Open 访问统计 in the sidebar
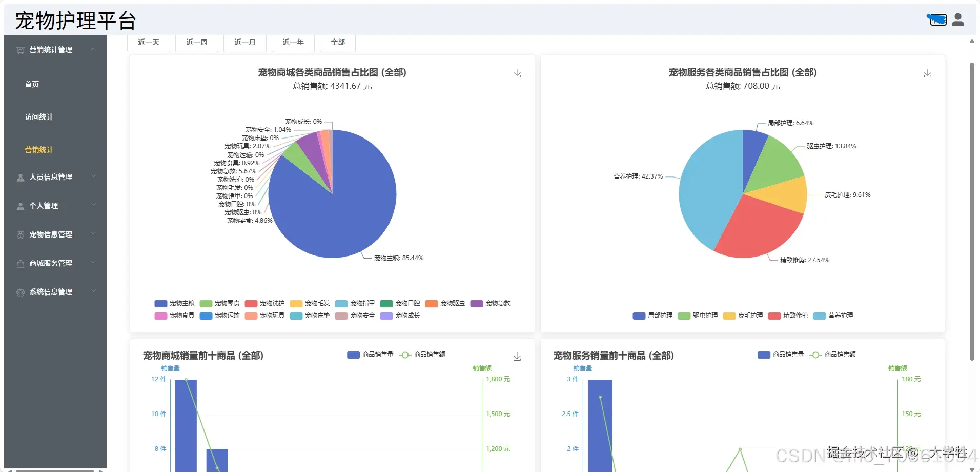This screenshot has height=472, width=980. pos(39,117)
